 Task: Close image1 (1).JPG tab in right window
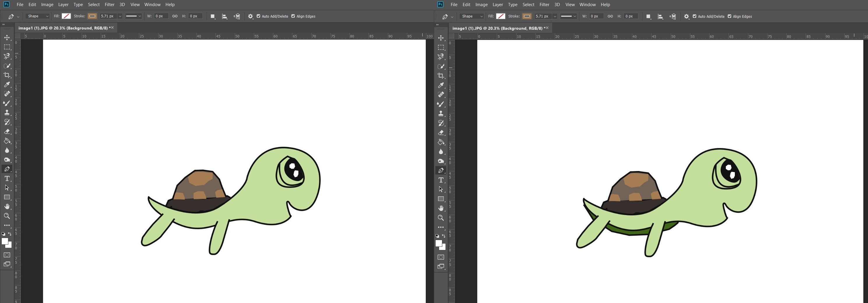[547, 28]
